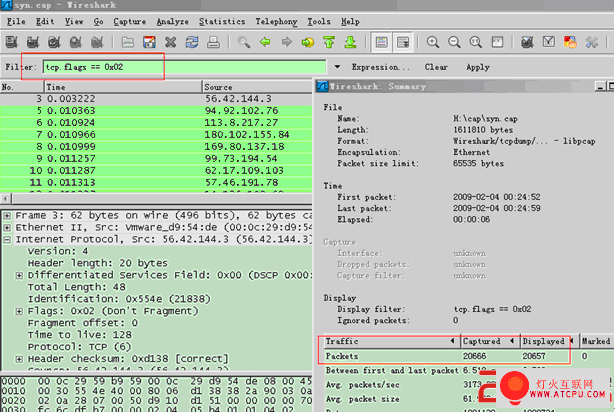Select the Protocol: TCP (6) line
The image size is (615, 413).
point(79,347)
